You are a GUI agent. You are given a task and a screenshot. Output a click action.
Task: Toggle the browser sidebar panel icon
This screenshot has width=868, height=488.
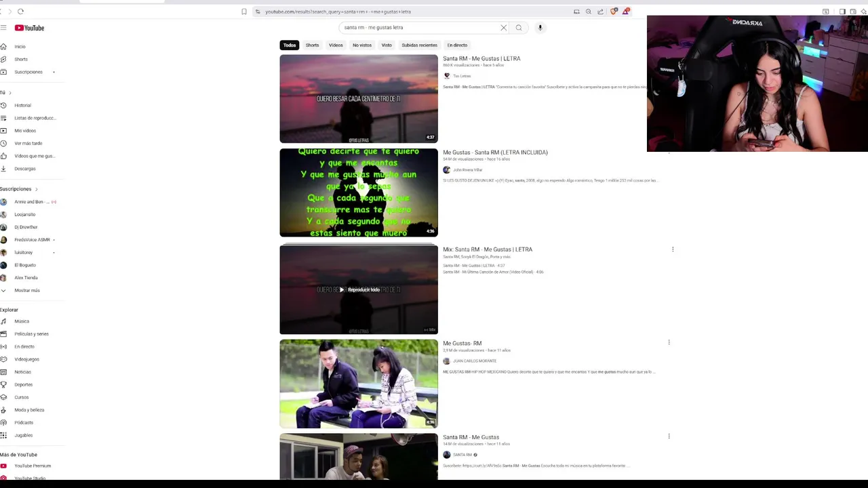[x=842, y=12]
